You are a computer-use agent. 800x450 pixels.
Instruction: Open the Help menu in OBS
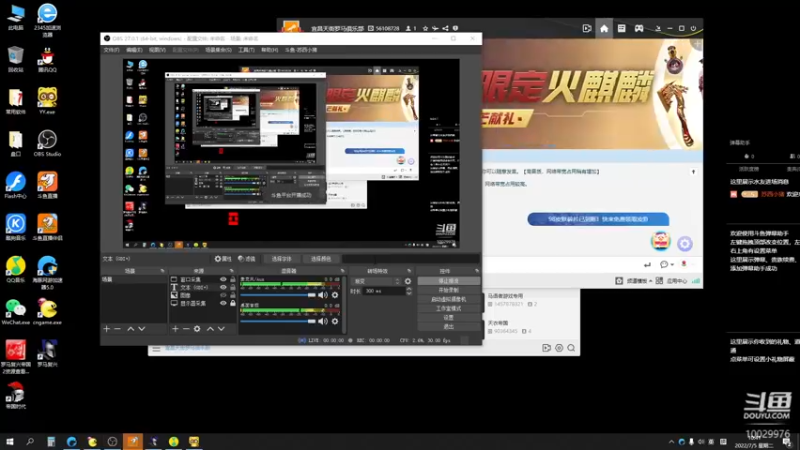269,50
